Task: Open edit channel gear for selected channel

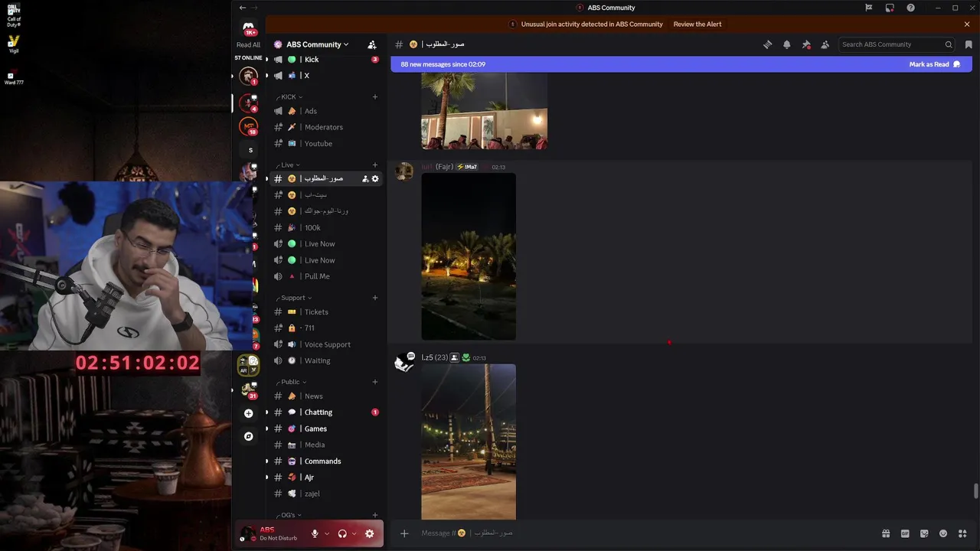Action: [x=375, y=178]
